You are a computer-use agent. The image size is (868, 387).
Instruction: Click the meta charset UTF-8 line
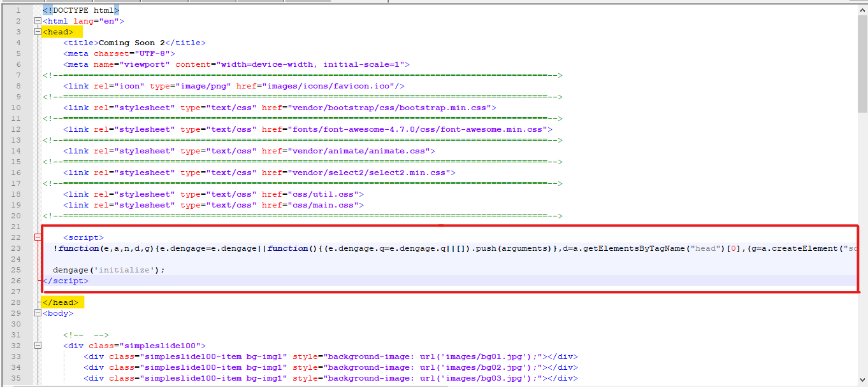coord(119,53)
